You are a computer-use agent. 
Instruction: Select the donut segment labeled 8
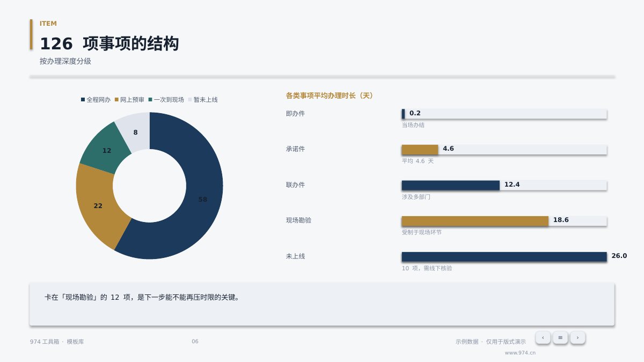tap(135, 132)
